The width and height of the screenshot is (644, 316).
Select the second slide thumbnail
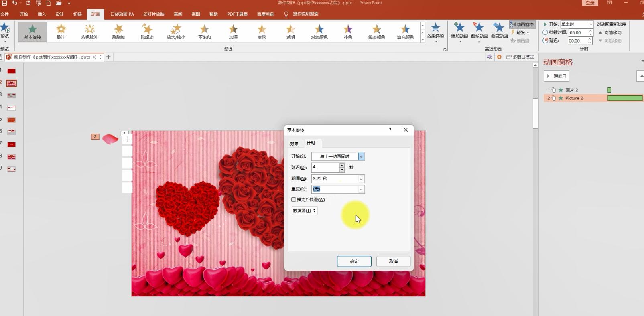tap(12, 83)
